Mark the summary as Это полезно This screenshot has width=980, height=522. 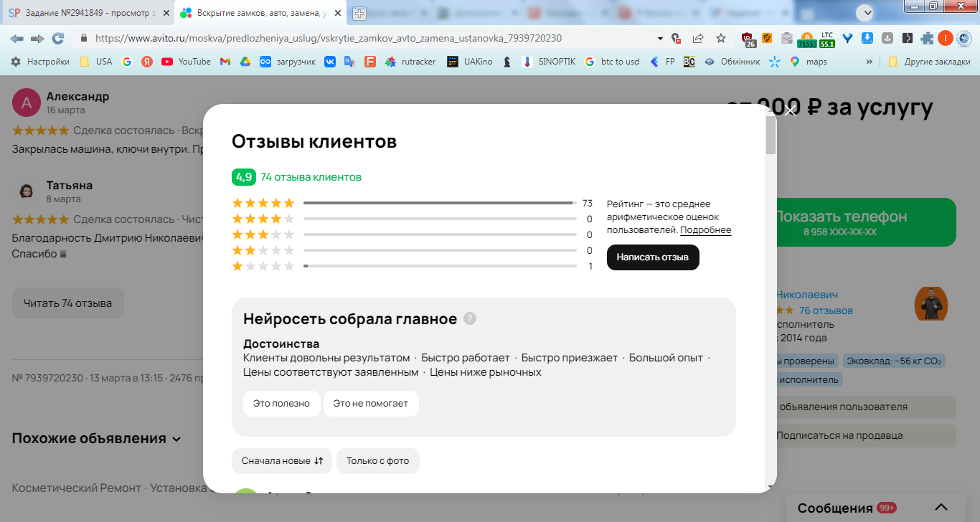pyautogui.click(x=281, y=404)
